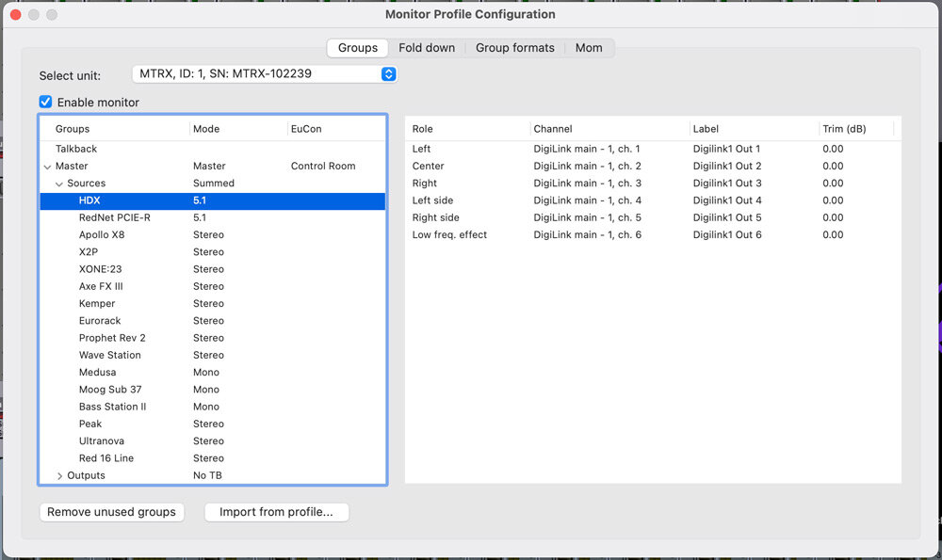Select the RedNet PCIE-R source
Screen dimensions: 942x560
pyautogui.click(x=213, y=217)
